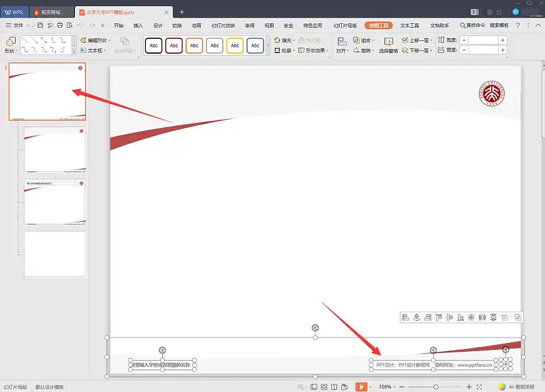Click the print icon in quick access toolbar
This screenshot has width=545, height=392.
[61, 25]
